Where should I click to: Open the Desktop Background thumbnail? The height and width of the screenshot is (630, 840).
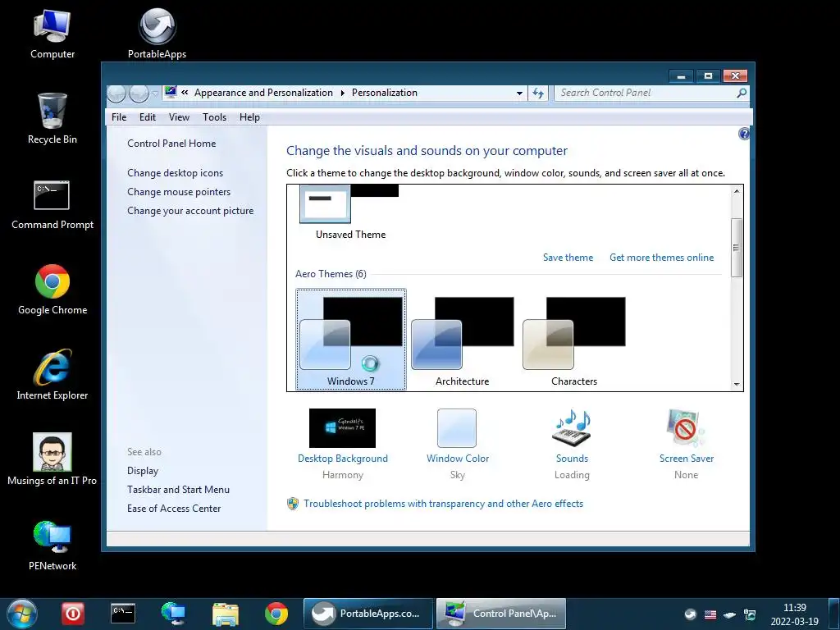pos(342,428)
